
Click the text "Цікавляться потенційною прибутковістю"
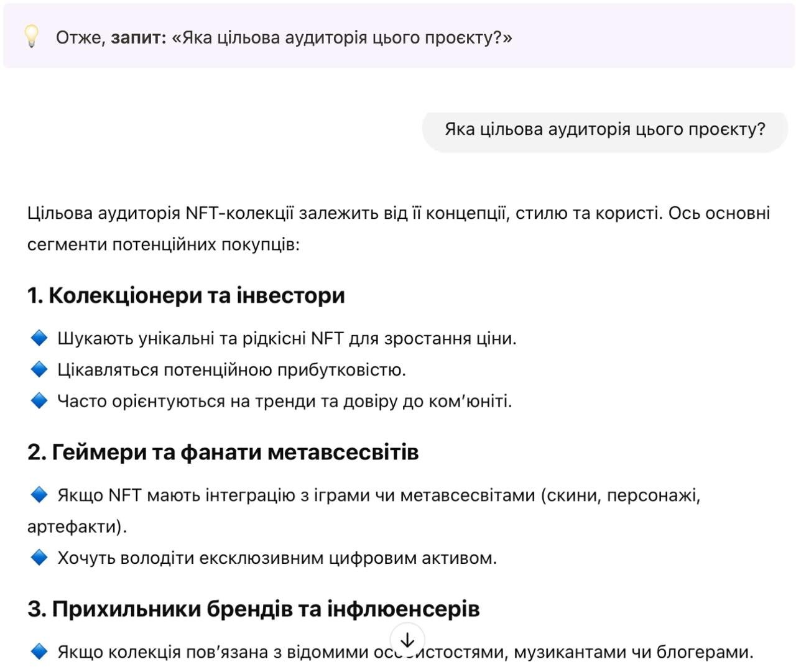pos(231,370)
